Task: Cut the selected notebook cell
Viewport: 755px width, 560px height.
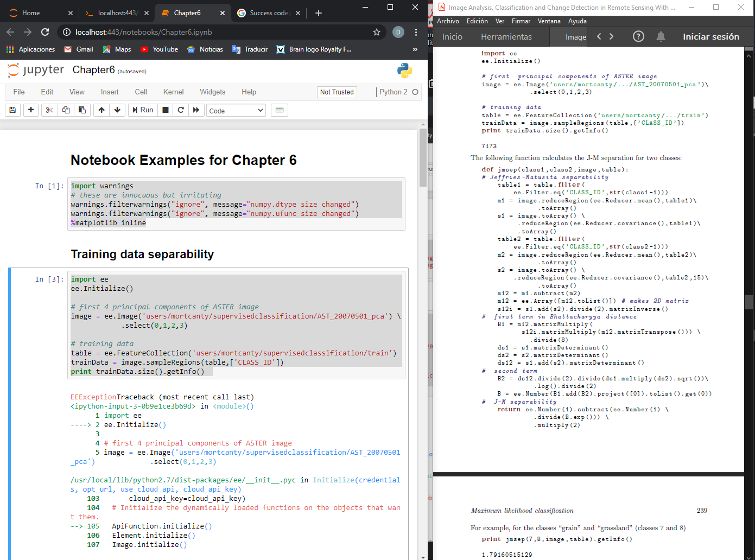Action: click(x=48, y=110)
